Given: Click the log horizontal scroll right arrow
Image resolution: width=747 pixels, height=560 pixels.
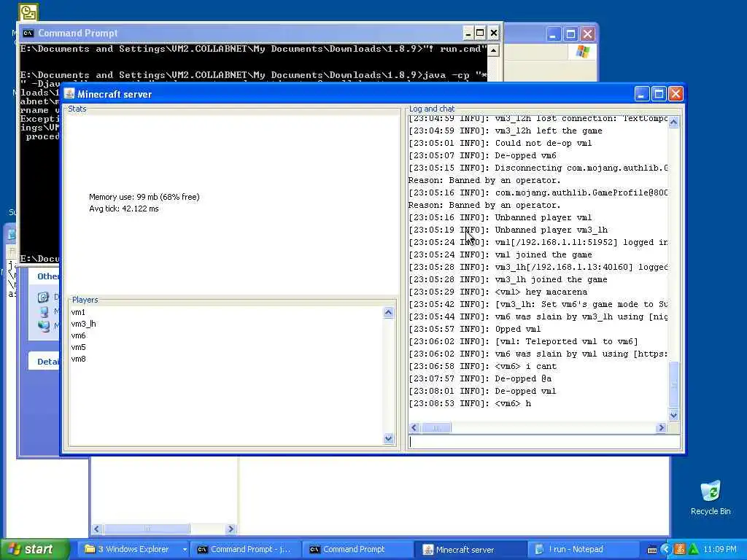Looking at the screenshot, I should point(661,427).
